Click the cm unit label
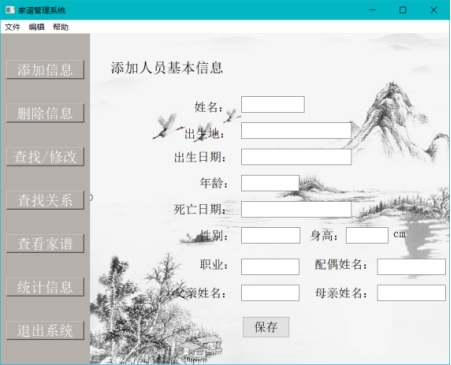The height and width of the screenshot is (365, 451). (x=400, y=234)
